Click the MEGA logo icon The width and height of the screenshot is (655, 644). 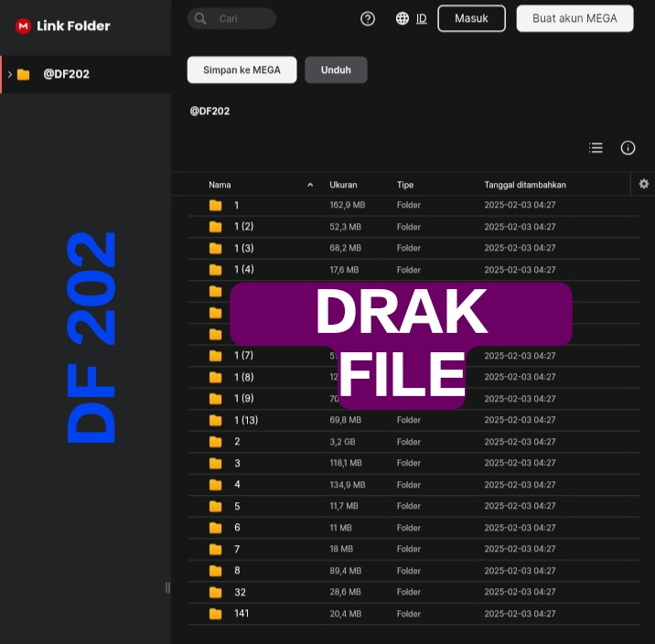23,27
